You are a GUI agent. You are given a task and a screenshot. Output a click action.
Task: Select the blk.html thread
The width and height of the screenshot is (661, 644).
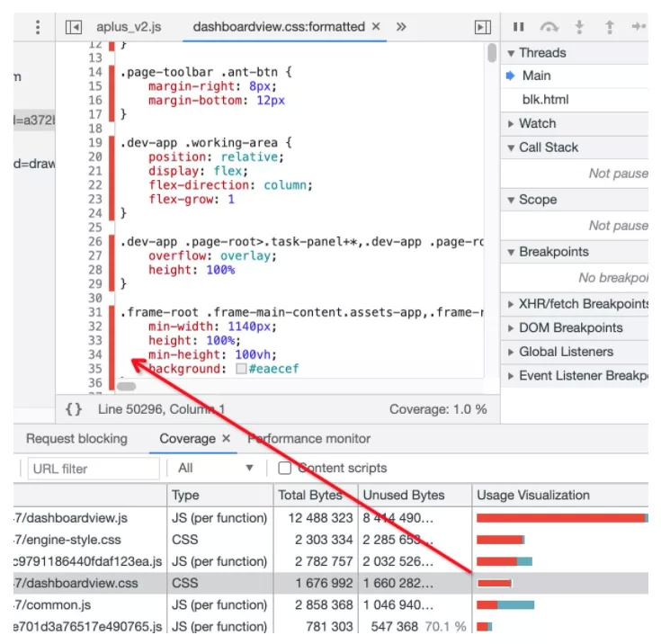click(x=545, y=100)
